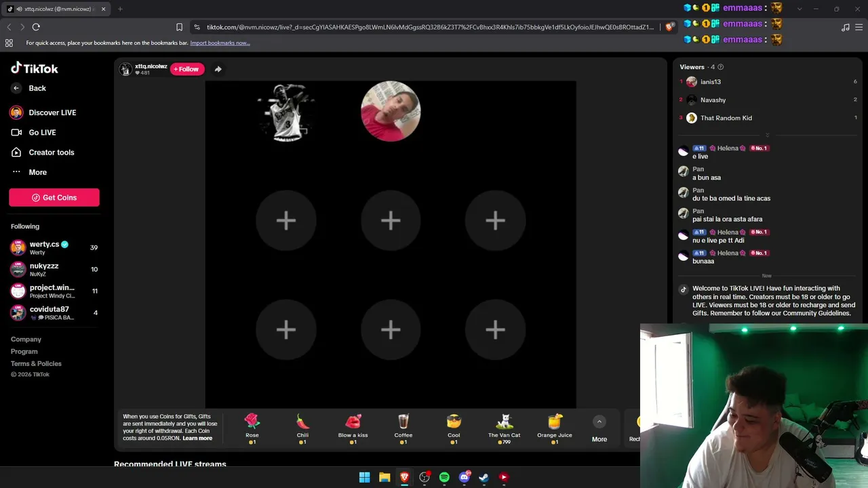This screenshot has width=868, height=488.
Task: Click Helena's message "nu e live pe tt Adi"
Action: pyautogui.click(x=718, y=241)
